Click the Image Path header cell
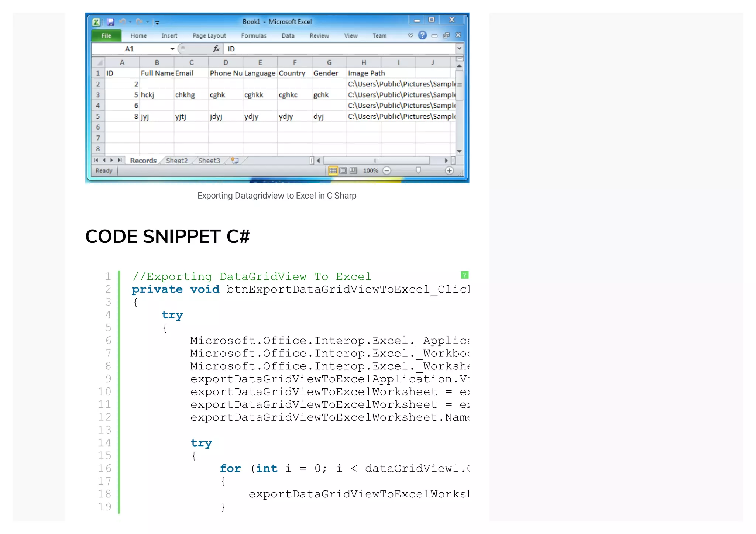Screen dimensions: 756x534 [x=364, y=73]
